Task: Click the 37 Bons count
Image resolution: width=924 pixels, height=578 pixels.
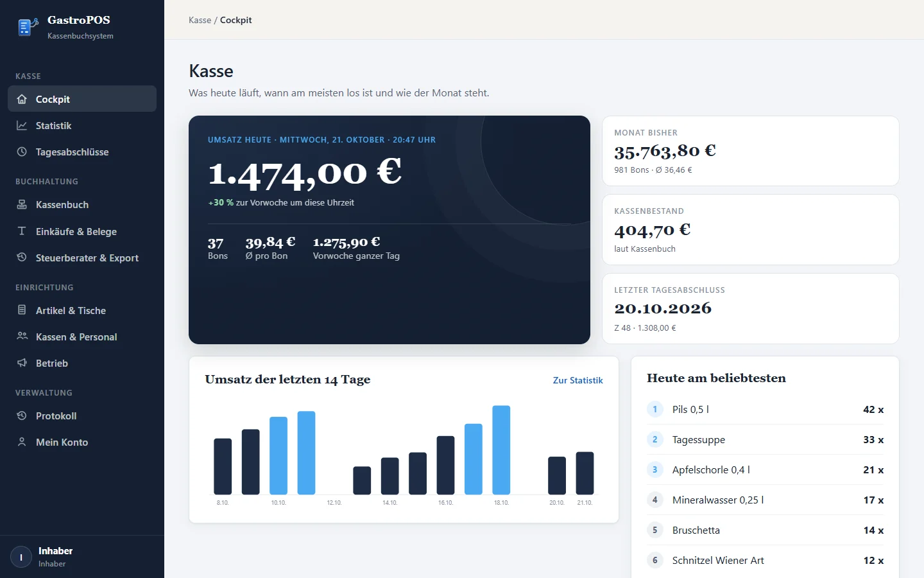Action: coord(216,243)
